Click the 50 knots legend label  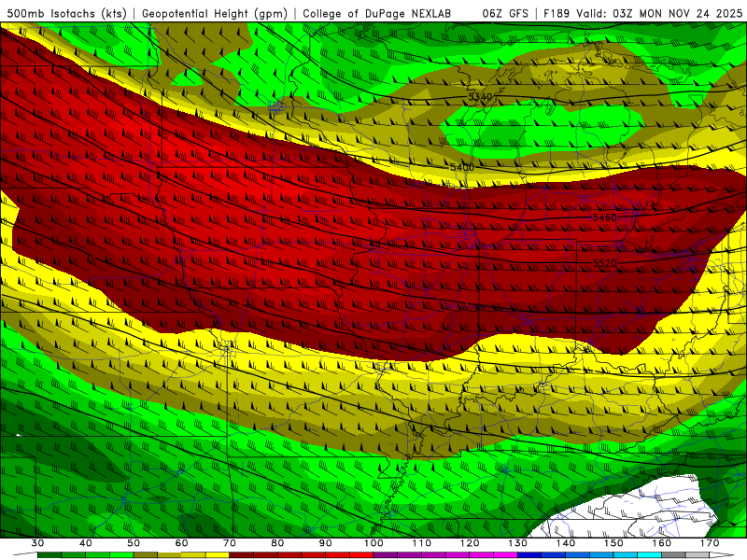tap(134, 543)
